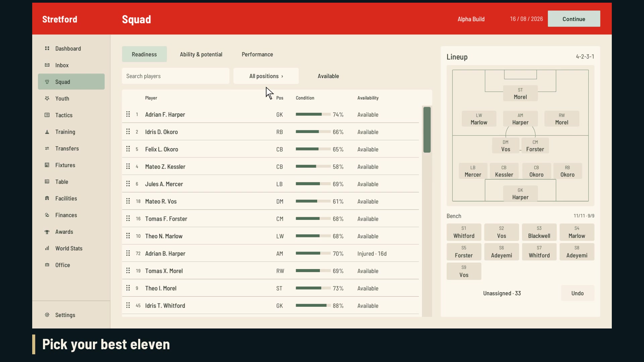Click the Awards trophy icon
The width and height of the screenshot is (644, 362).
point(47,232)
